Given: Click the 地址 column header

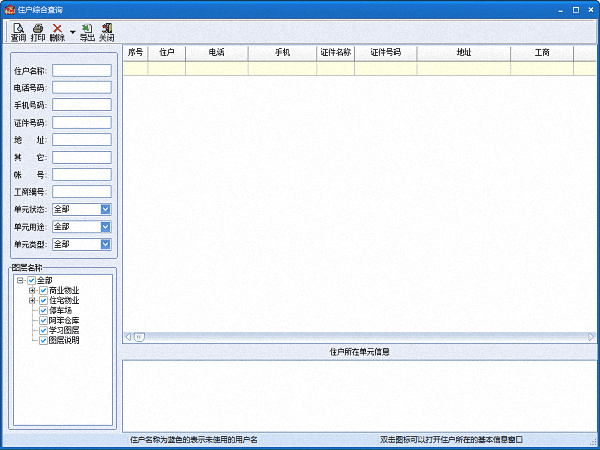Looking at the screenshot, I should click(x=463, y=52).
